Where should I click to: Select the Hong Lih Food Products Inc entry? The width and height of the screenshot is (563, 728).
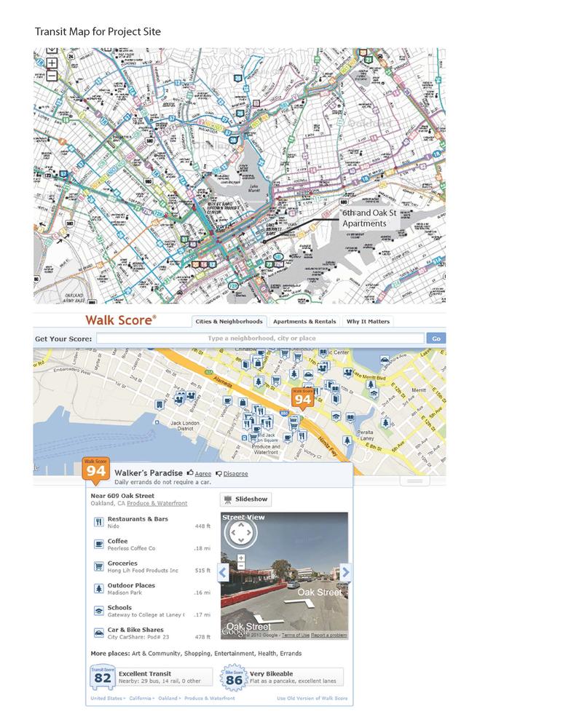pos(143,571)
